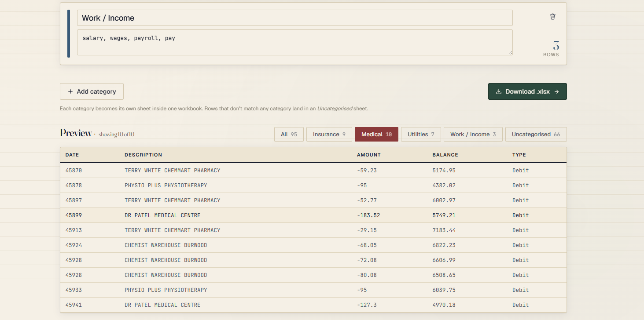Select PHYSIO PLUS PHYSIOTHERAPY row dated 45933

[313, 290]
